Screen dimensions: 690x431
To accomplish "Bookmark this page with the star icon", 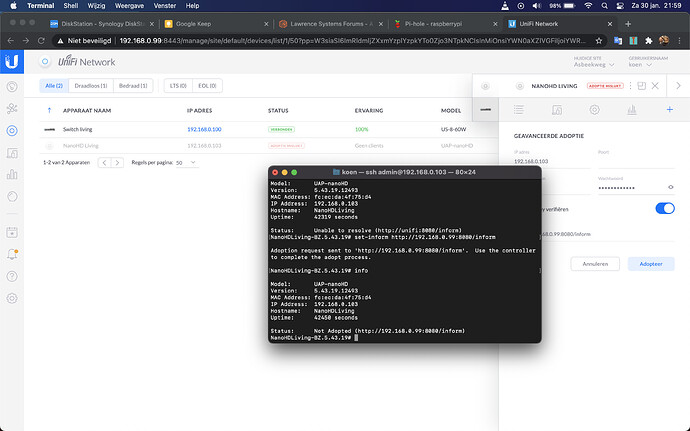I will coord(598,41).
